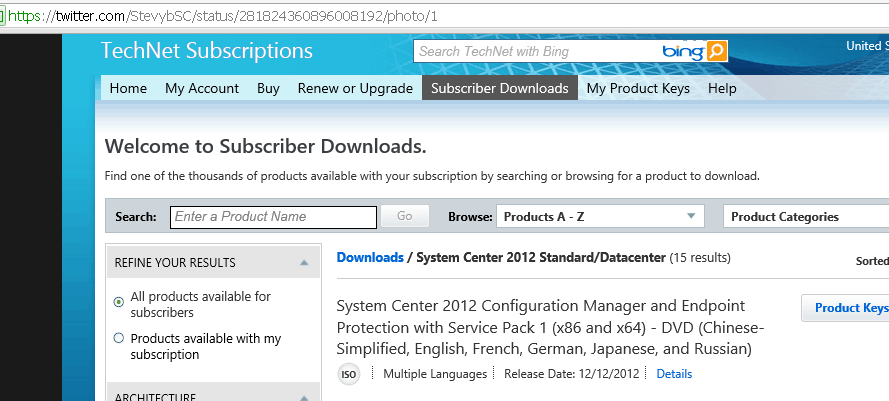Open the Details link for Configuration Manager
This screenshot has width=889, height=401.
tap(674, 374)
